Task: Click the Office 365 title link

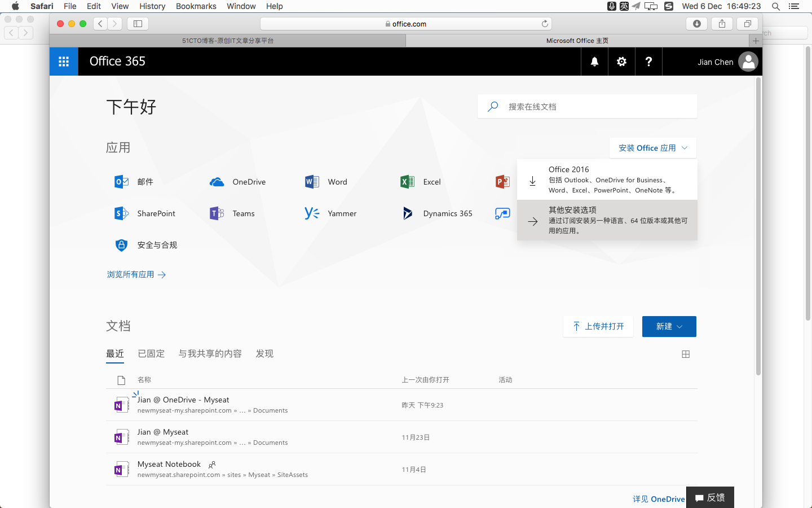Action: click(x=117, y=61)
